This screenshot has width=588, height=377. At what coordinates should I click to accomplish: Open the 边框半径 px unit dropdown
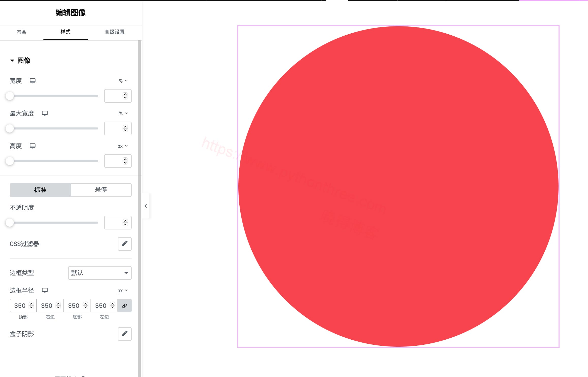pyautogui.click(x=122, y=291)
